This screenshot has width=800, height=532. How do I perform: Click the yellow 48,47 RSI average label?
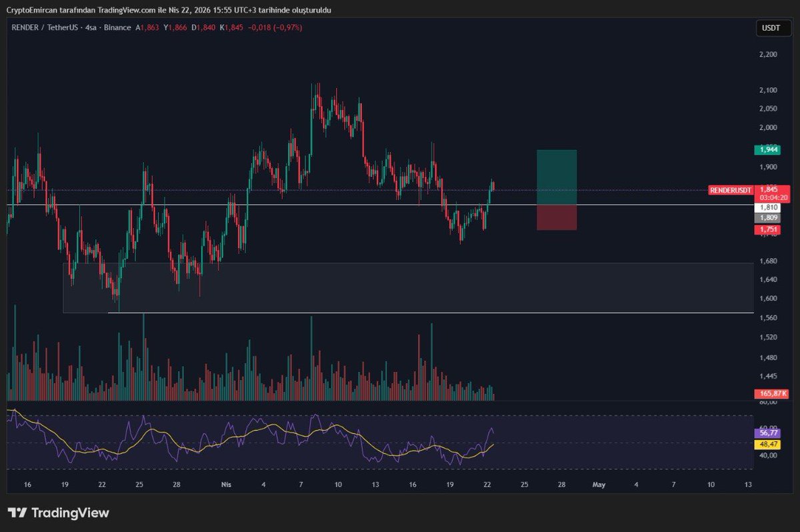coord(769,443)
